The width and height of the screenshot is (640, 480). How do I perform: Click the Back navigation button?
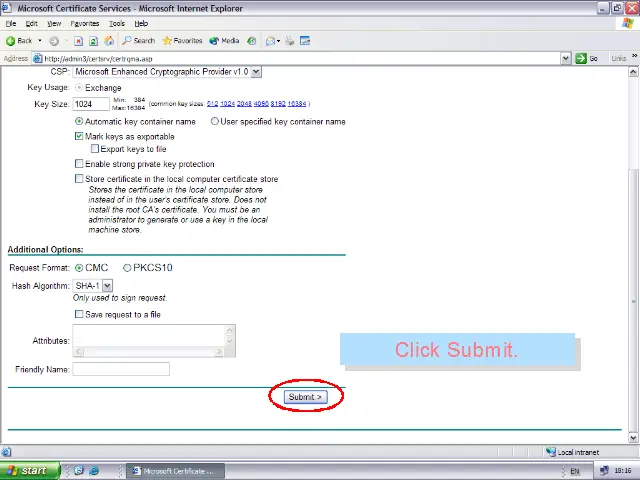click(x=19, y=41)
